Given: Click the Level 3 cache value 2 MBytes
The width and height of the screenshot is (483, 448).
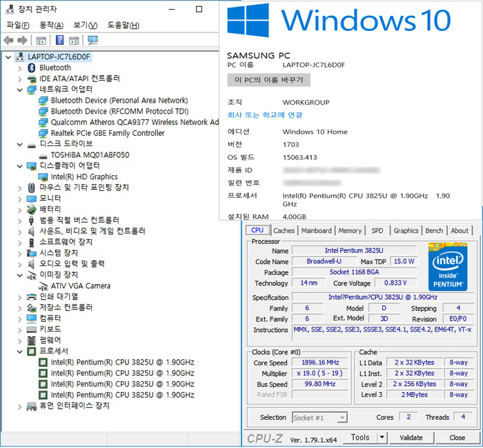Looking at the screenshot, I should tap(414, 395).
